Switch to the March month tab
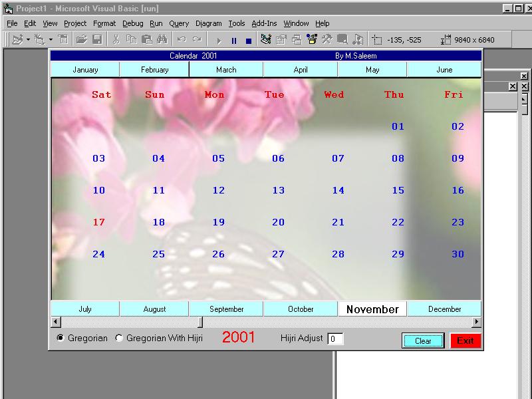 (226, 70)
